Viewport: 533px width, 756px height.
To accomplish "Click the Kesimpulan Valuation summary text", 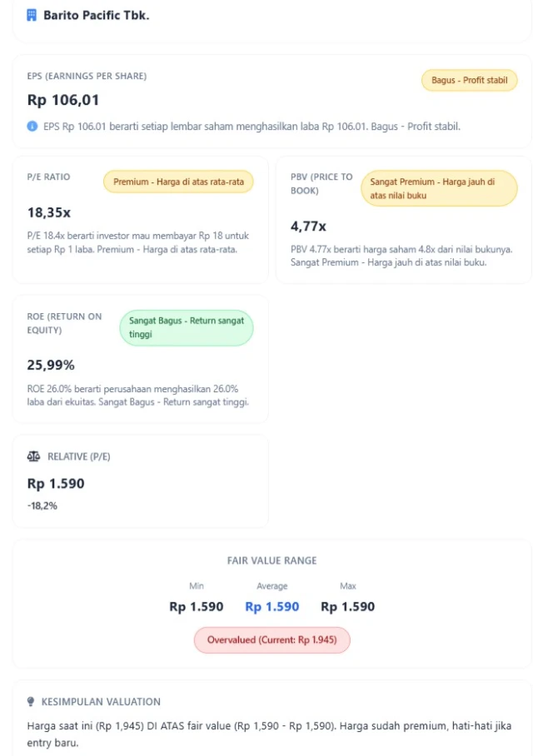I will click(x=266, y=734).
